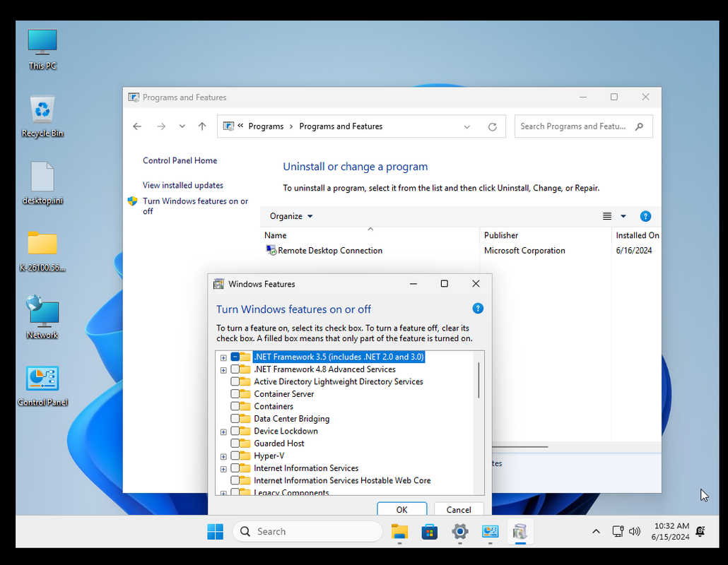Open the clock and date flyout
This screenshot has height=565, width=728.
[x=671, y=532]
